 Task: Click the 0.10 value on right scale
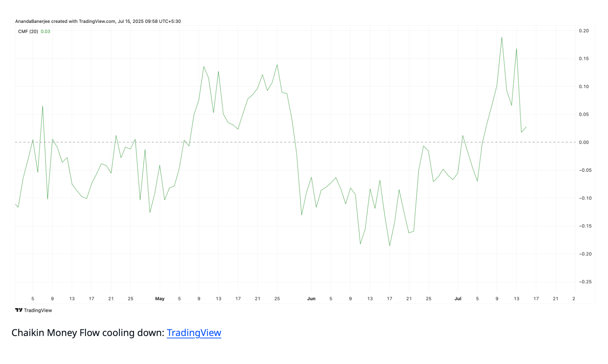click(584, 87)
